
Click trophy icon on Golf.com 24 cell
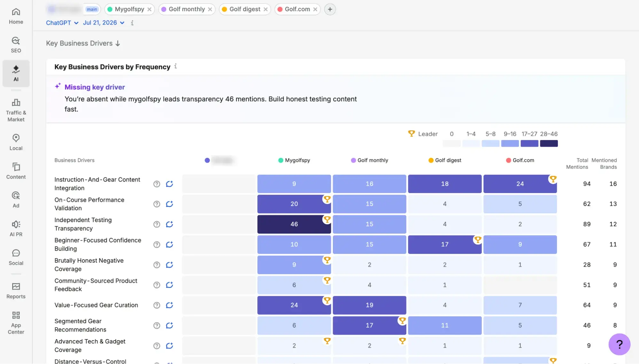(553, 179)
